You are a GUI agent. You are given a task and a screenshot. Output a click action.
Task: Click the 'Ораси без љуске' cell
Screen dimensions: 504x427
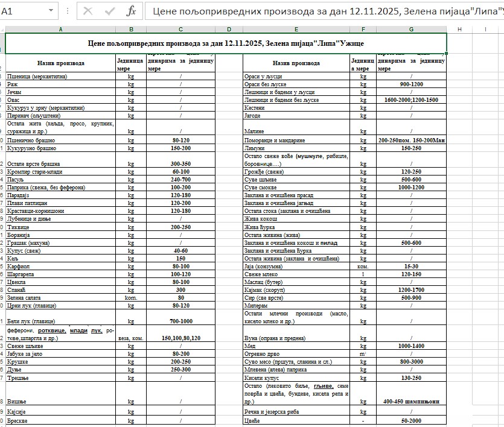[x=296, y=84]
